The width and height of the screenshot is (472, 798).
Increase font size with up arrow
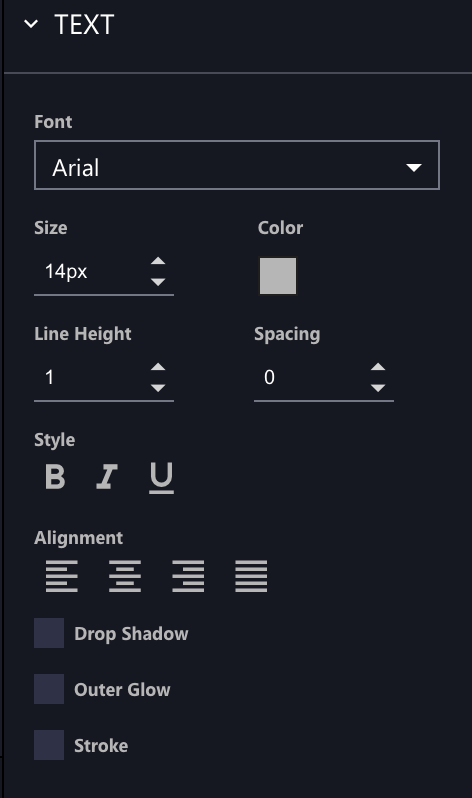click(158, 261)
